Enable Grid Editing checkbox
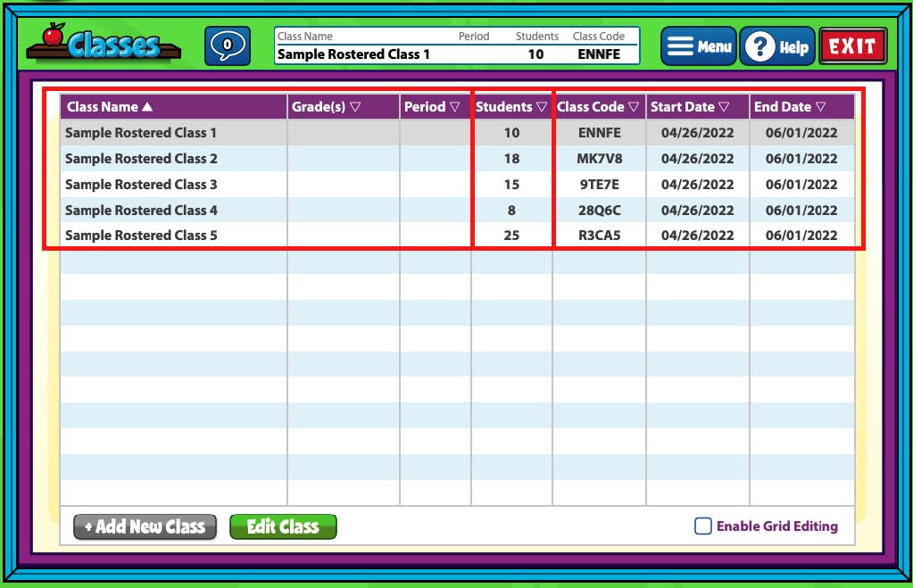 [702, 526]
